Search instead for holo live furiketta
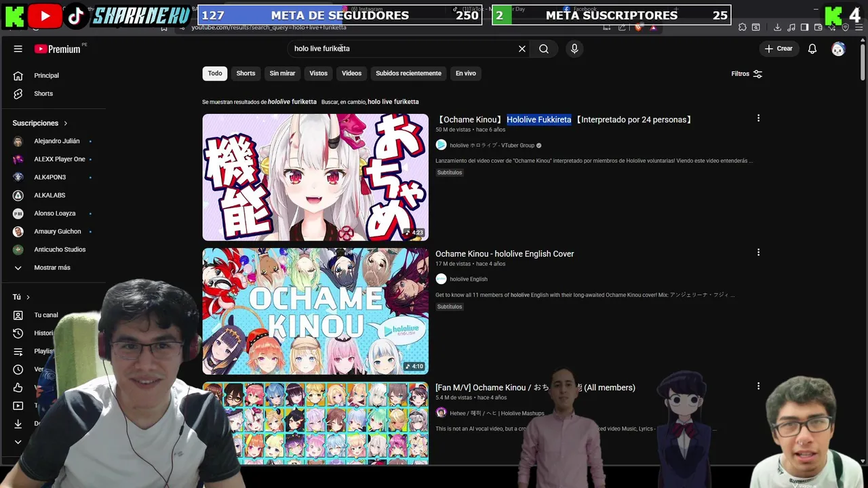 (393, 102)
